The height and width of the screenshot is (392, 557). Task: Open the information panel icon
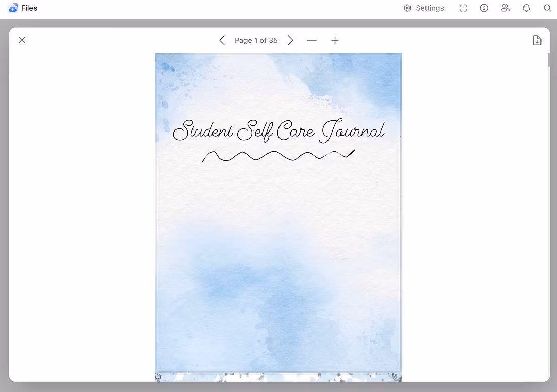tap(484, 8)
